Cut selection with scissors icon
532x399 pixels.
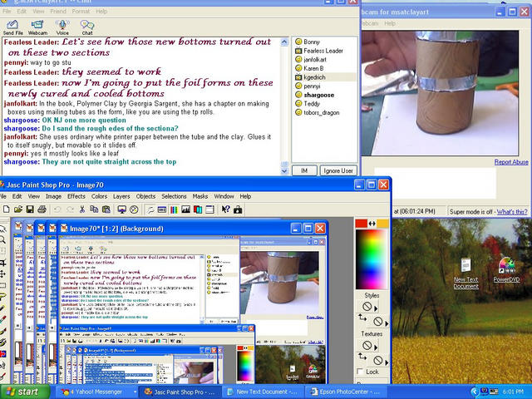(81, 209)
